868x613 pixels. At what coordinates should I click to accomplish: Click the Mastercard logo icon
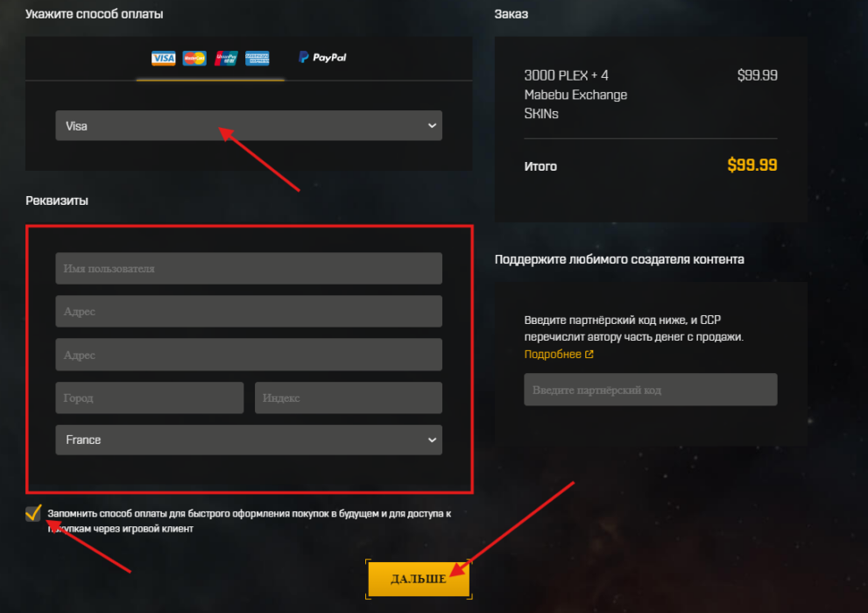click(194, 58)
